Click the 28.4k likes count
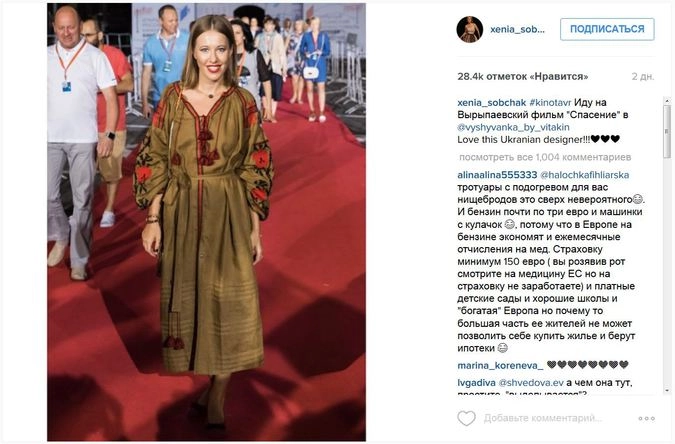Screen dimensions: 675x444 (x=523, y=77)
